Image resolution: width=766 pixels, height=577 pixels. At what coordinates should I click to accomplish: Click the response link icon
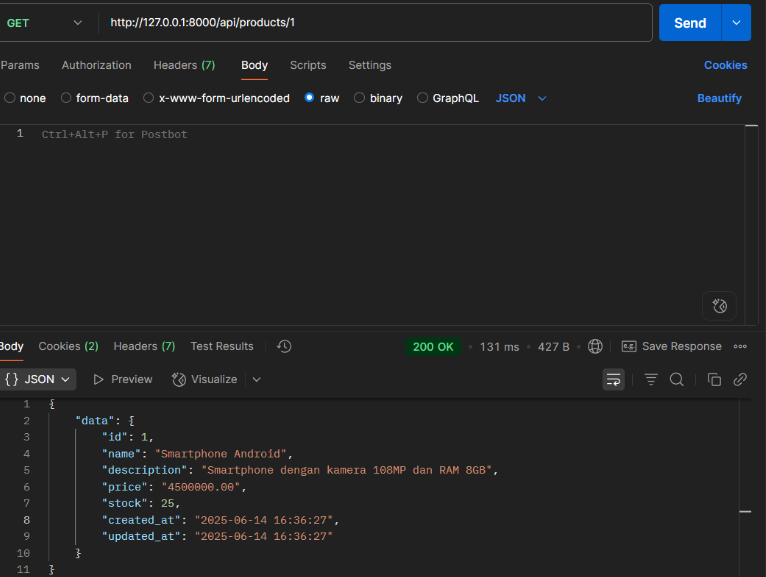tap(740, 379)
